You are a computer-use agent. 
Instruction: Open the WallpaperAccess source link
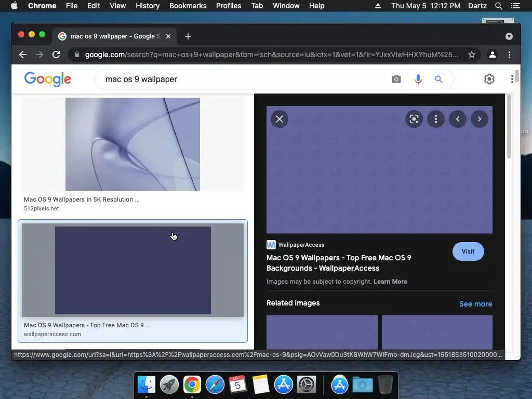tap(296, 245)
